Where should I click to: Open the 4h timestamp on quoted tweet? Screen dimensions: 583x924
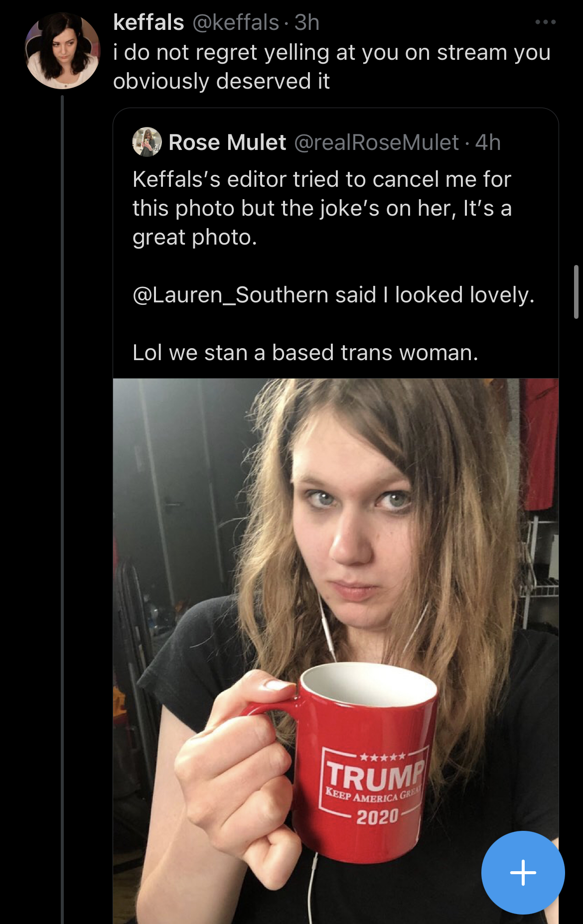pyautogui.click(x=488, y=142)
